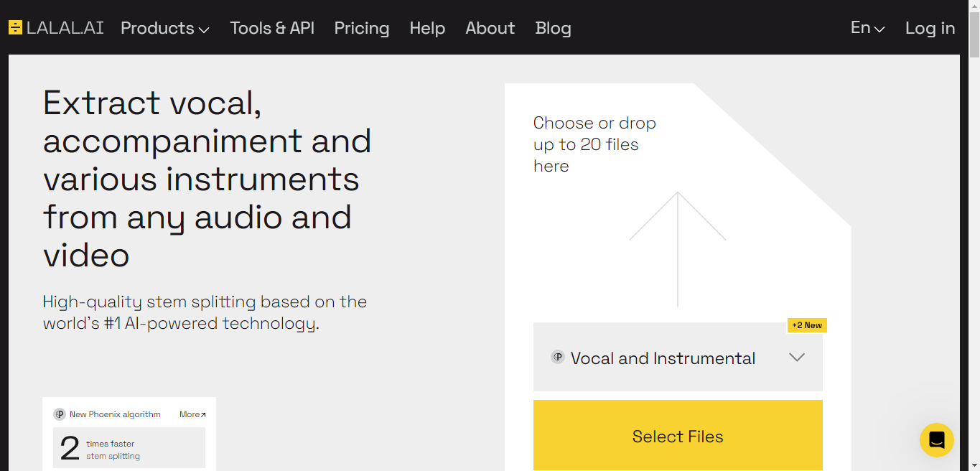
Task: Open the En language selector
Action: 867,28
